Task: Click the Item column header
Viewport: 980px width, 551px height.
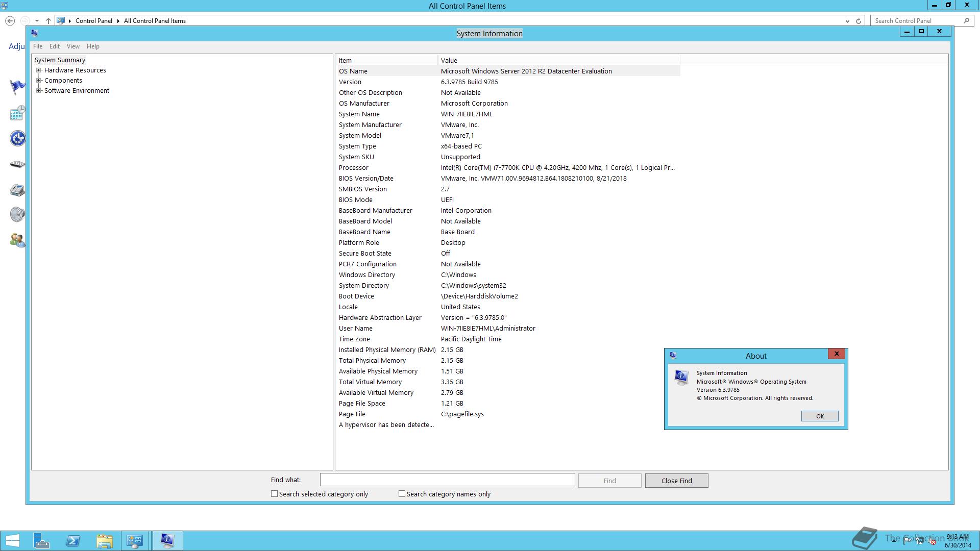Action: pos(386,60)
